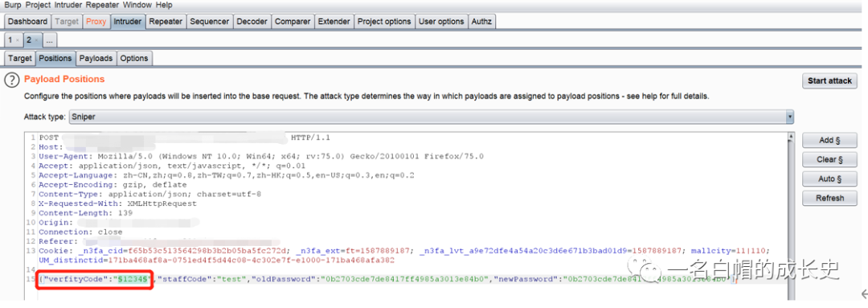Open the Options sub-tab

pyautogui.click(x=134, y=58)
